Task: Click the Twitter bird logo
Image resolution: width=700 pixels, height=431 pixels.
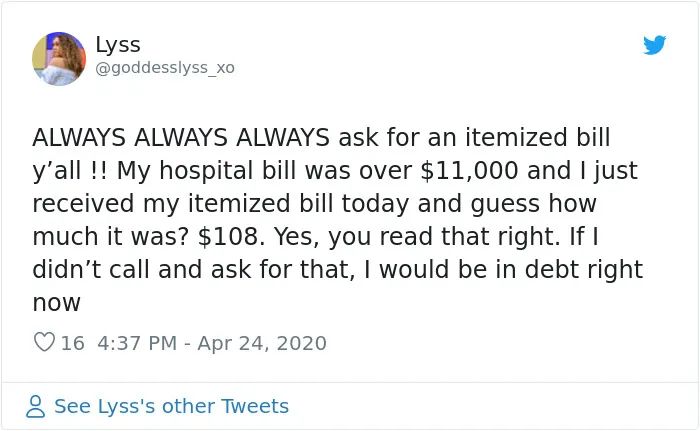Action: (654, 45)
